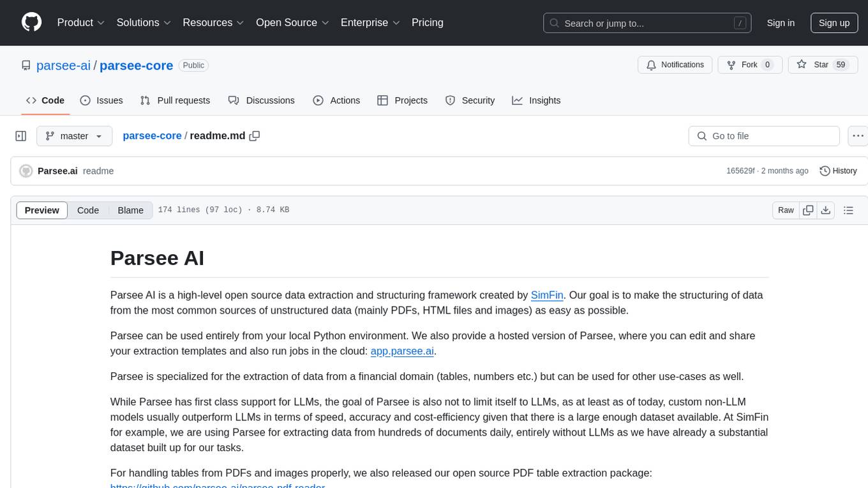Open the master branch dropdown
Image resolution: width=868 pixels, height=488 pixels.
[x=74, y=136]
